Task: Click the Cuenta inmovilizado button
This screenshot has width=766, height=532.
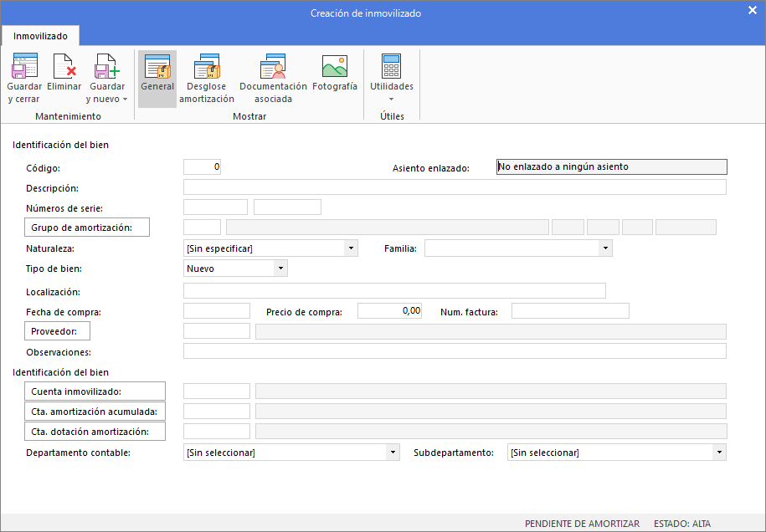Action: pos(95,391)
